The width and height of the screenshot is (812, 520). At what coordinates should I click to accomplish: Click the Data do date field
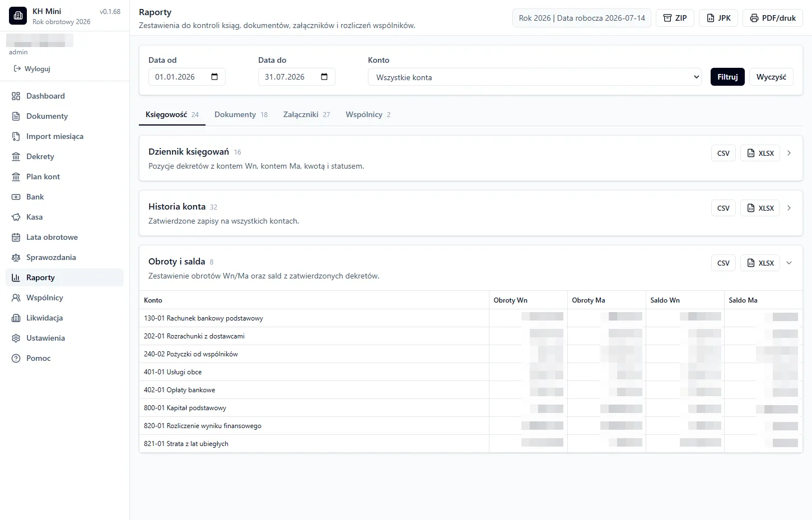point(296,77)
